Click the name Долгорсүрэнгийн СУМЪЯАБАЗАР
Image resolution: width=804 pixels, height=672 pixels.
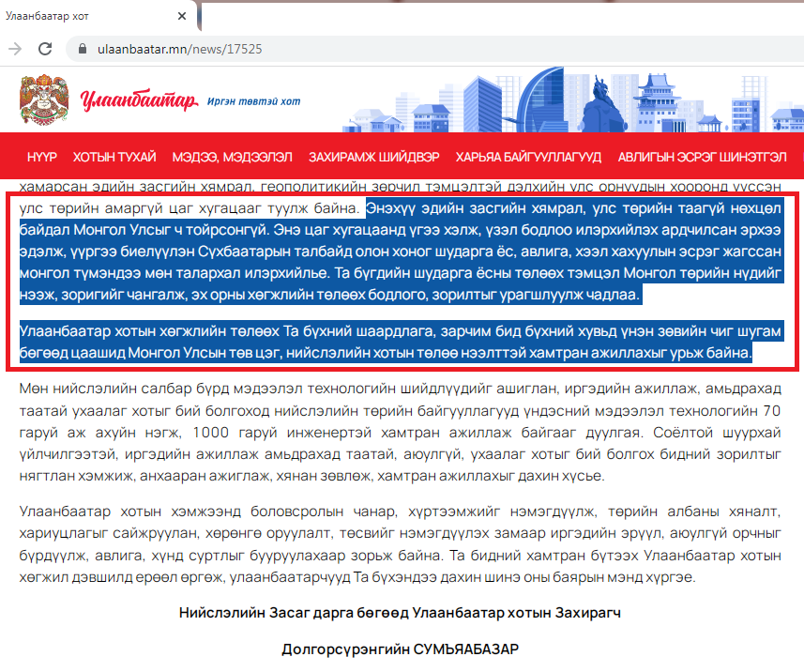[401, 649]
